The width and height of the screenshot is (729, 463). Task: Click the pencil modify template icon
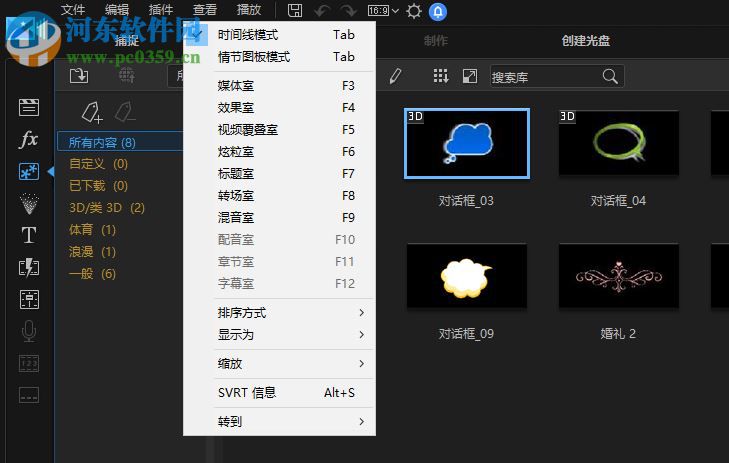(x=395, y=76)
